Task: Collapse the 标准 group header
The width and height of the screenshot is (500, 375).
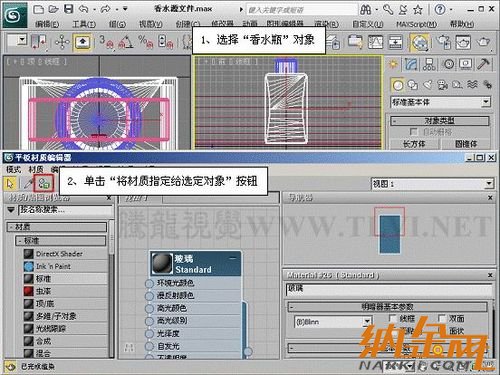Action: point(61,241)
